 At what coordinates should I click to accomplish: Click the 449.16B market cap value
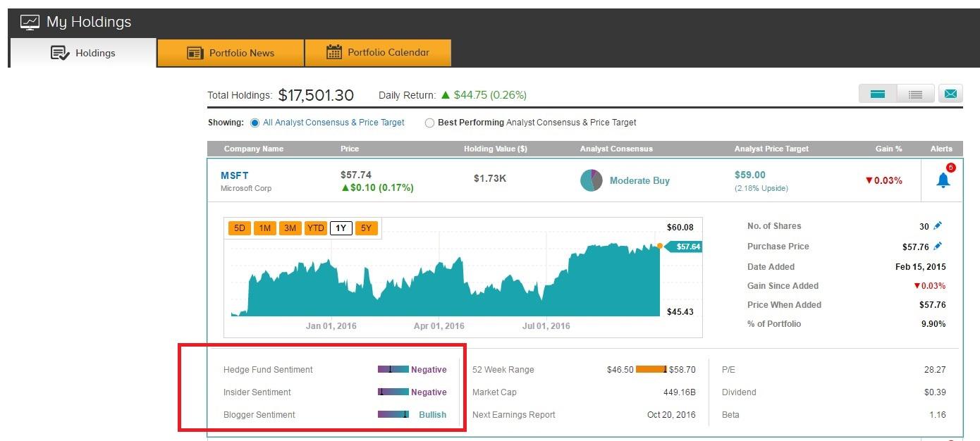tap(679, 392)
